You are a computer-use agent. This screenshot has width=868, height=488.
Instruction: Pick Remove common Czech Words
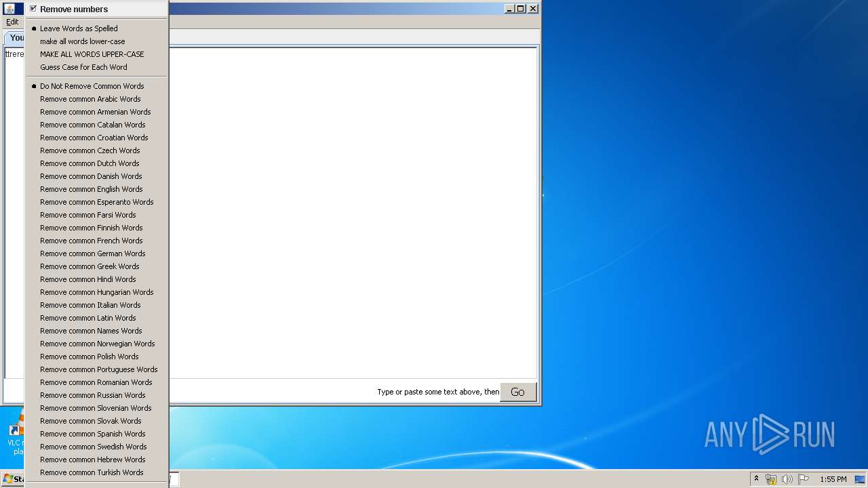point(97,150)
